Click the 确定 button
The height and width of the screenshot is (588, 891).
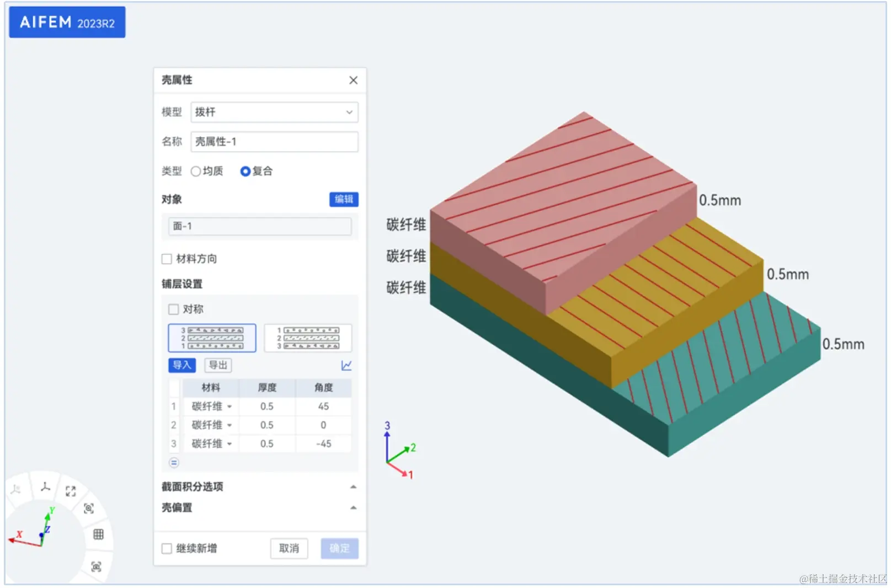click(x=339, y=548)
